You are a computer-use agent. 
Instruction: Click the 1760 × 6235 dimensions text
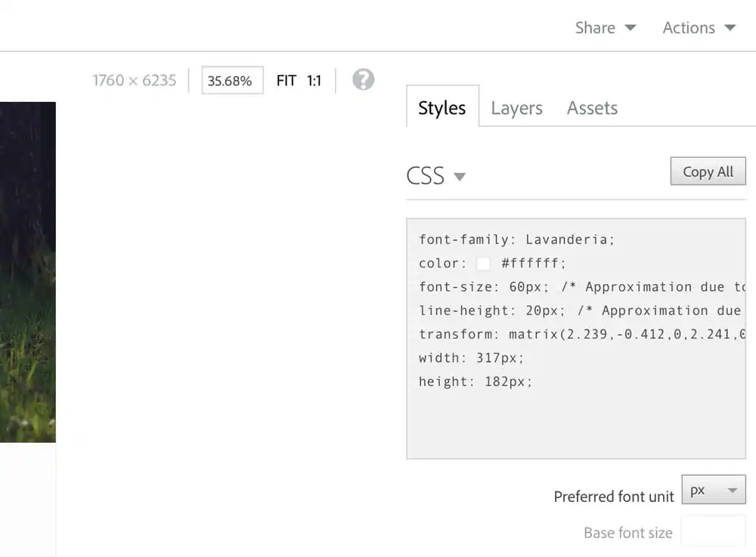tap(135, 80)
